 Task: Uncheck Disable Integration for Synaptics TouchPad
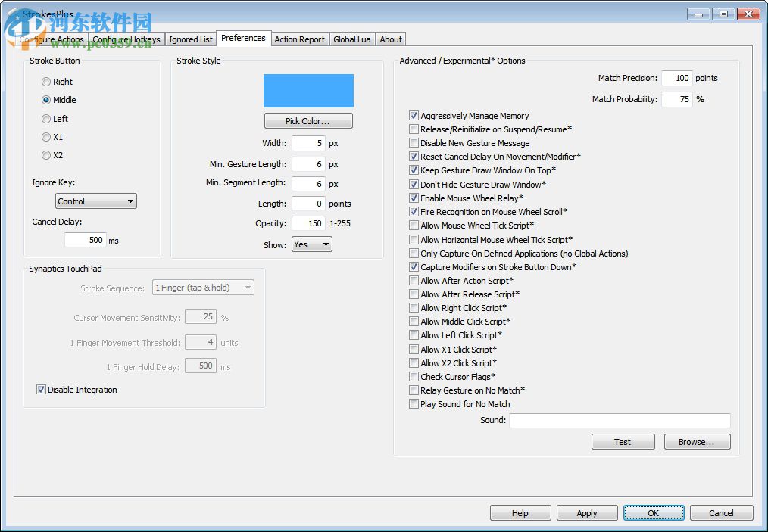pos(41,390)
